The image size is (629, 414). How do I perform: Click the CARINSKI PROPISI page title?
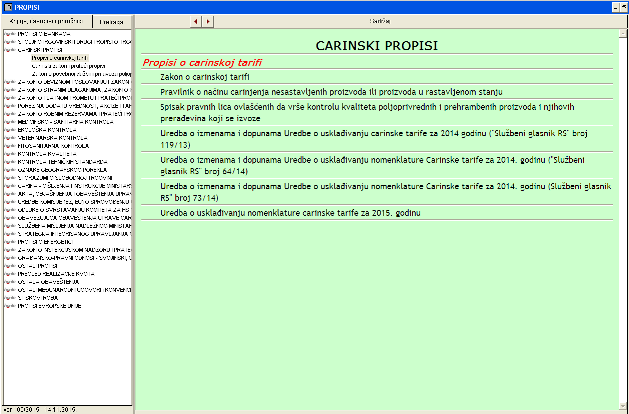coord(377,46)
